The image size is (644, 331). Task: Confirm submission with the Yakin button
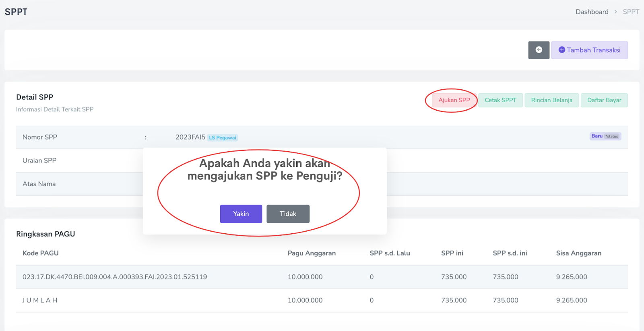(x=241, y=214)
